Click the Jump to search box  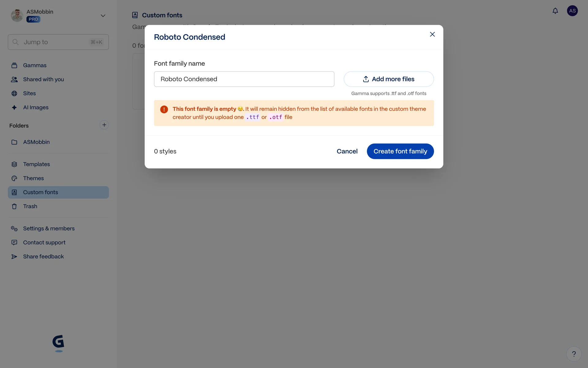click(x=58, y=42)
